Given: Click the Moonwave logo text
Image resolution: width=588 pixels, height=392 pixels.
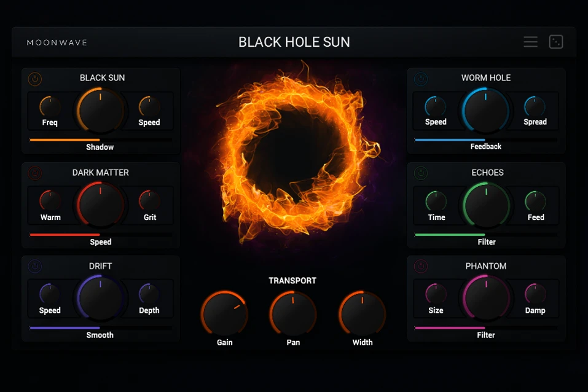Looking at the screenshot, I should pyautogui.click(x=57, y=42).
